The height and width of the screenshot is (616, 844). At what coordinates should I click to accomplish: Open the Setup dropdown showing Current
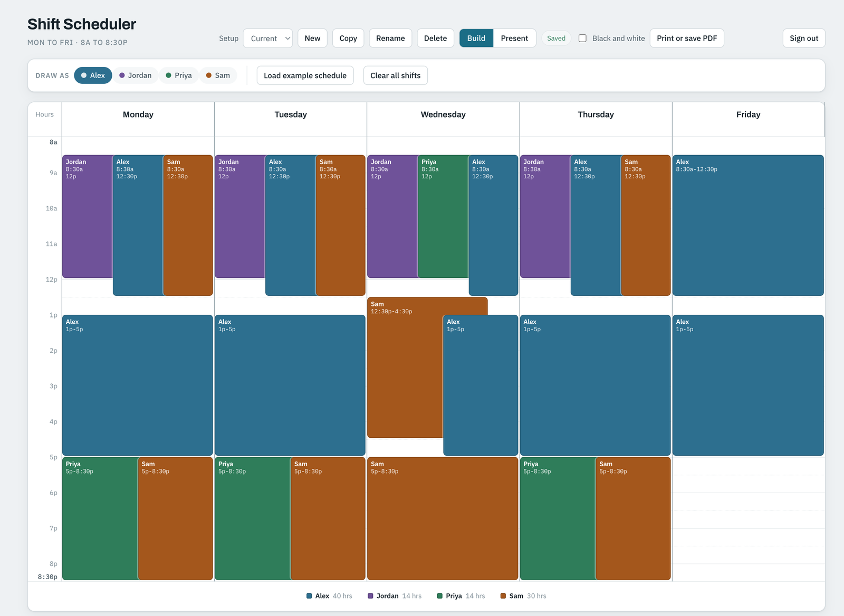[x=267, y=38]
